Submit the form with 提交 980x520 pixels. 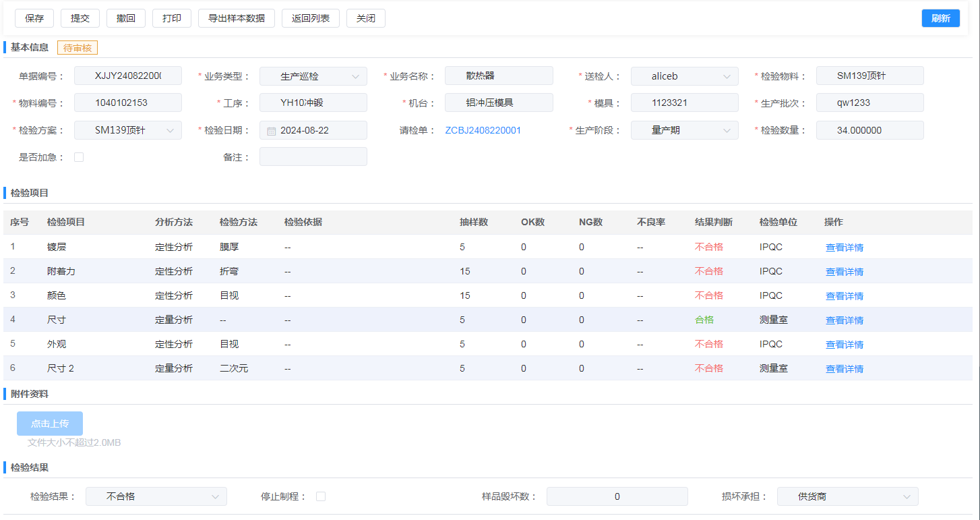[80, 18]
